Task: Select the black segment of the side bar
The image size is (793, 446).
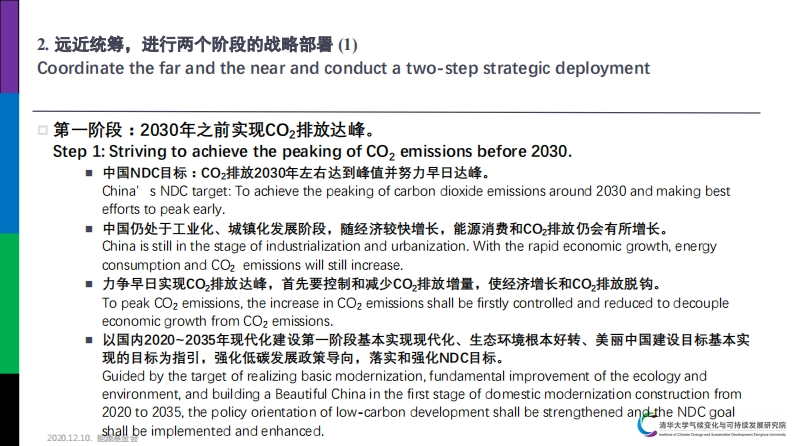Action: click(9, 410)
